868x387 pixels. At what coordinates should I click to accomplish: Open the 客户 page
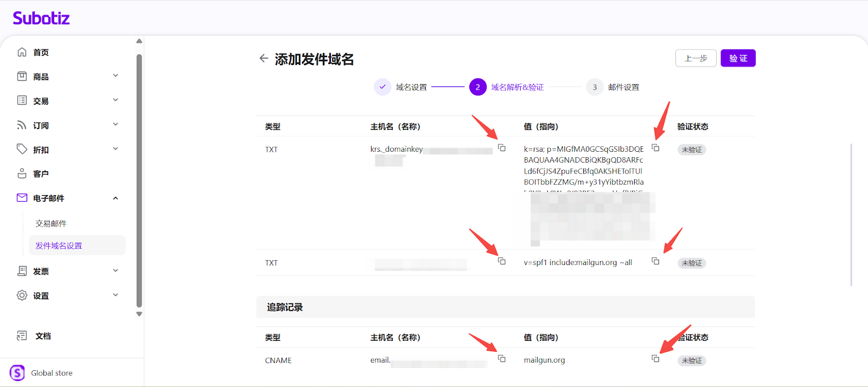41,174
